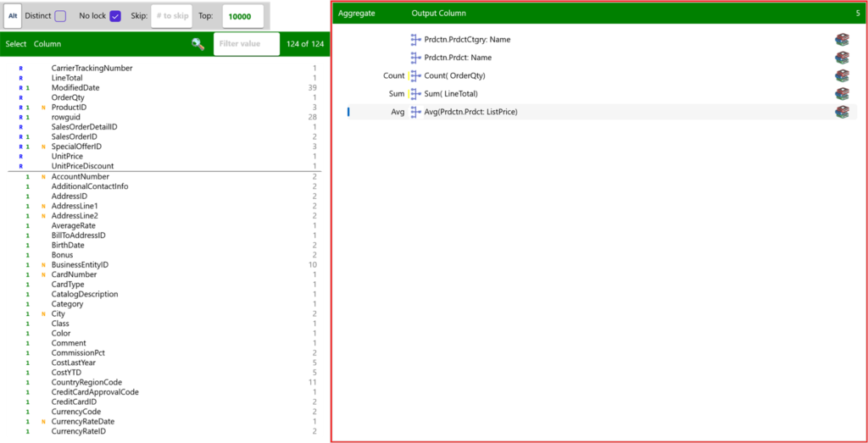Open the Sum aggregate selector
Viewport: 868px width, 443px height.
(x=397, y=94)
